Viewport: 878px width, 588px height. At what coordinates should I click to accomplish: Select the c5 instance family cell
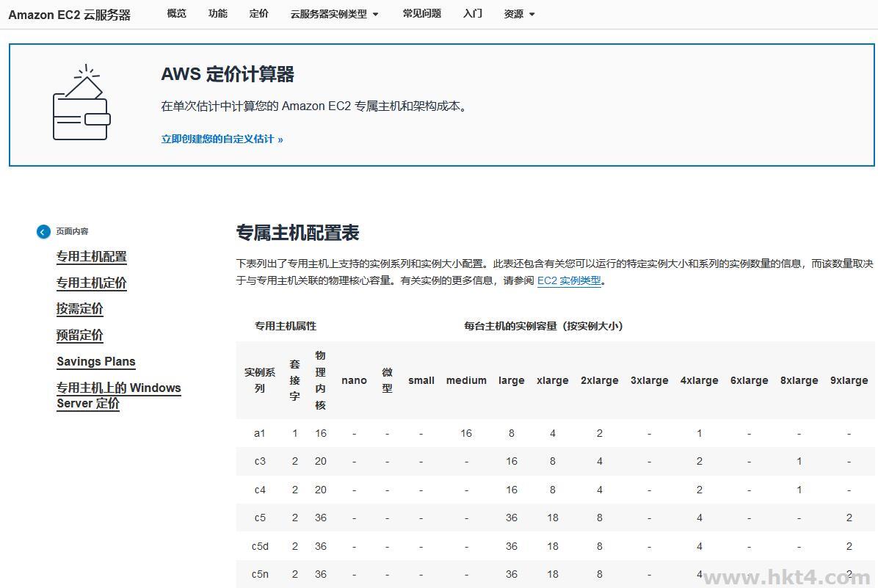point(260,518)
